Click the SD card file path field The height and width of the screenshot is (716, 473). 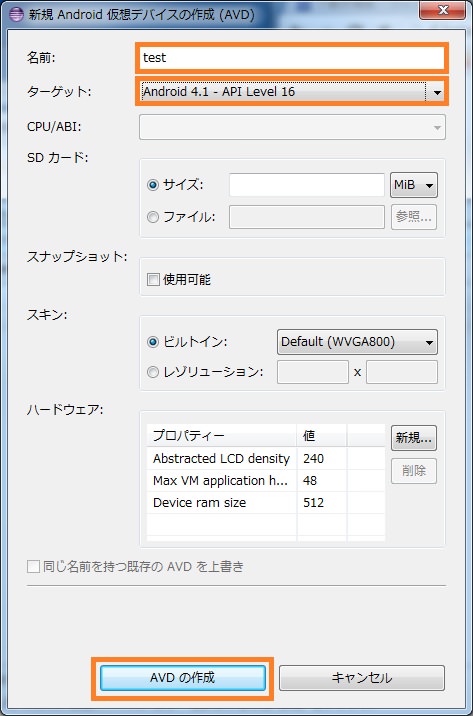tap(307, 217)
